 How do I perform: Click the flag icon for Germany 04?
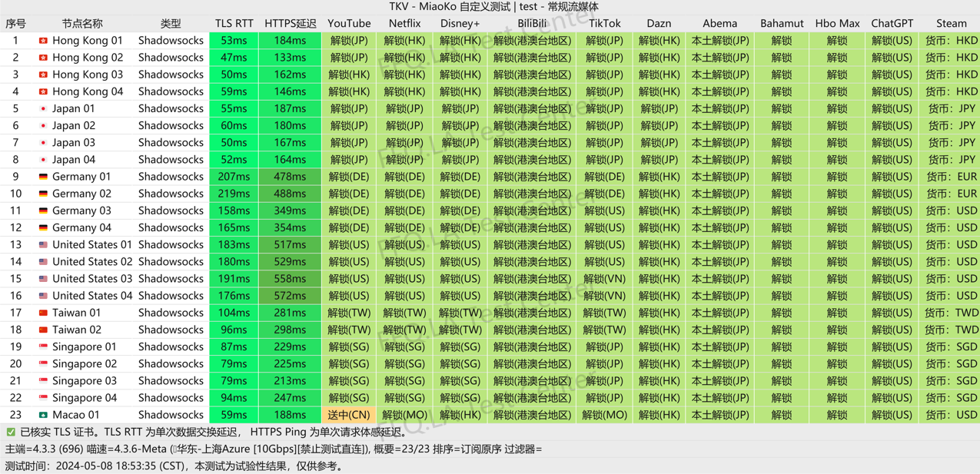pos(43,228)
